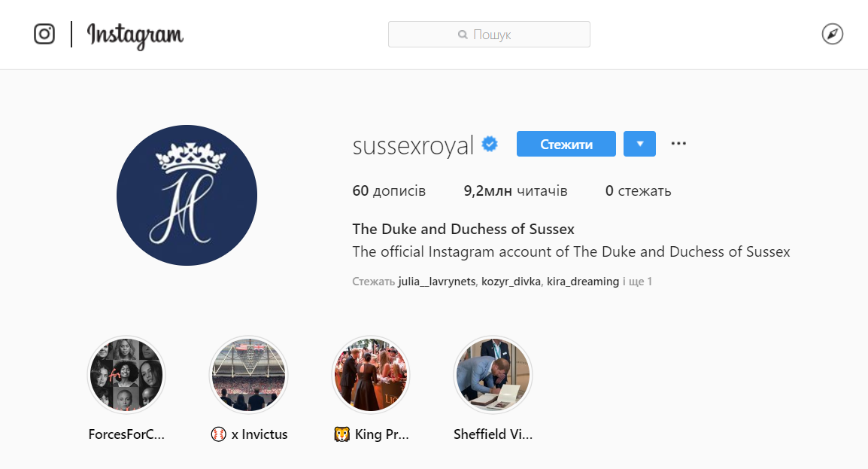Image resolution: width=868 pixels, height=469 pixels.
Task: Open the kira_dreaming follower link
Action: point(583,282)
